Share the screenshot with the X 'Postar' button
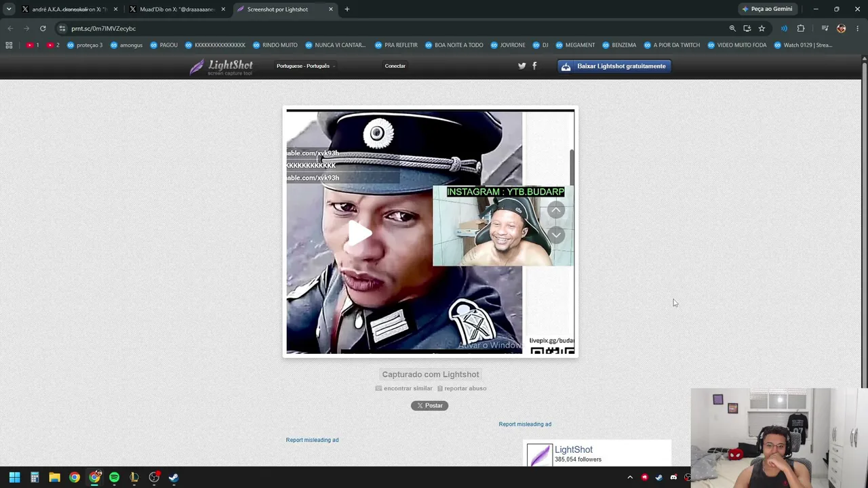 [429, 405]
